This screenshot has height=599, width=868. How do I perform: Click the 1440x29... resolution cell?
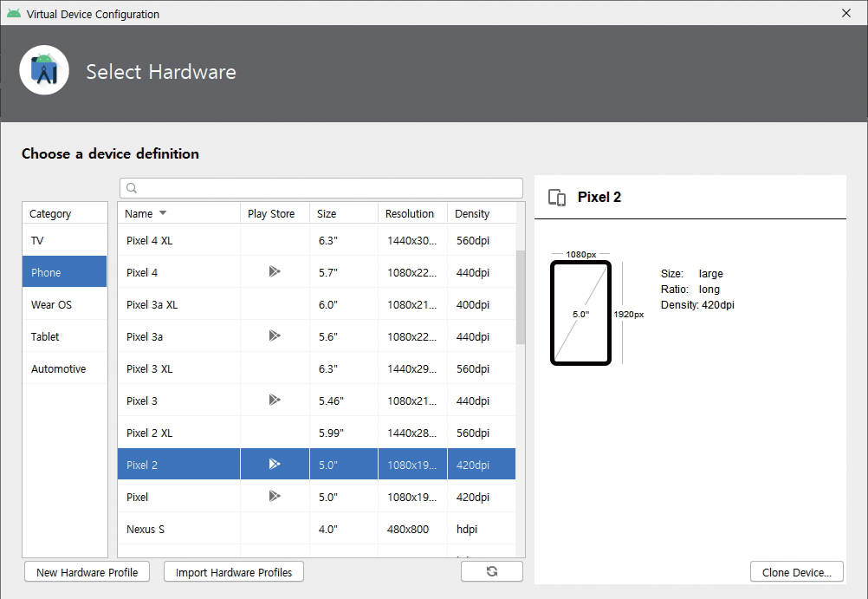(x=411, y=369)
